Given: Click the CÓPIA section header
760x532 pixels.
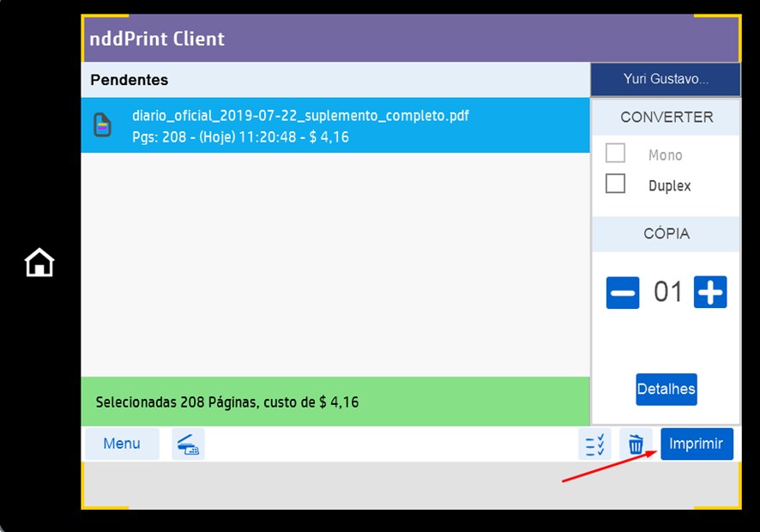Looking at the screenshot, I should pyautogui.click(x=667, y=233).
